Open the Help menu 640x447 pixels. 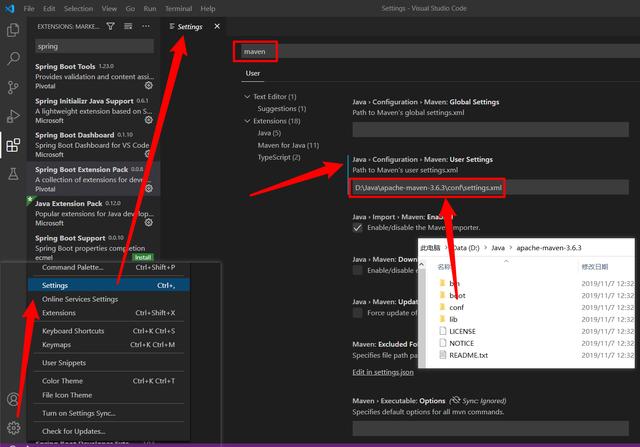pos(208,9)
